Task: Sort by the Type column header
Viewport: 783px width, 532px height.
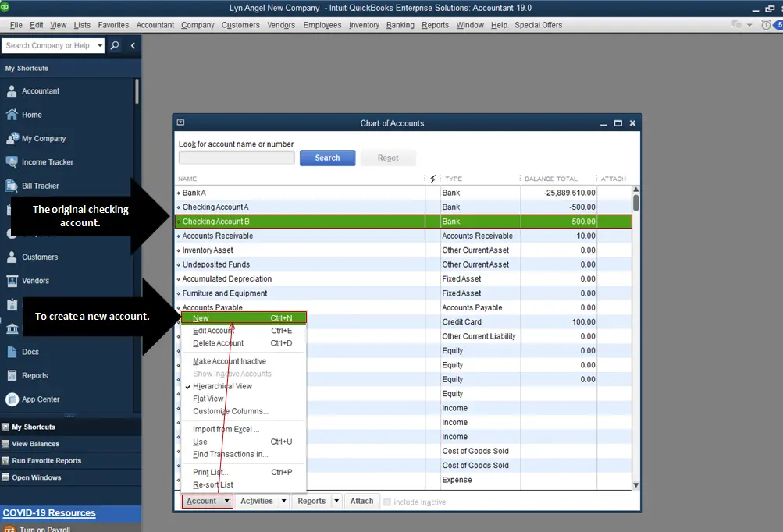Action: (454, 179)
